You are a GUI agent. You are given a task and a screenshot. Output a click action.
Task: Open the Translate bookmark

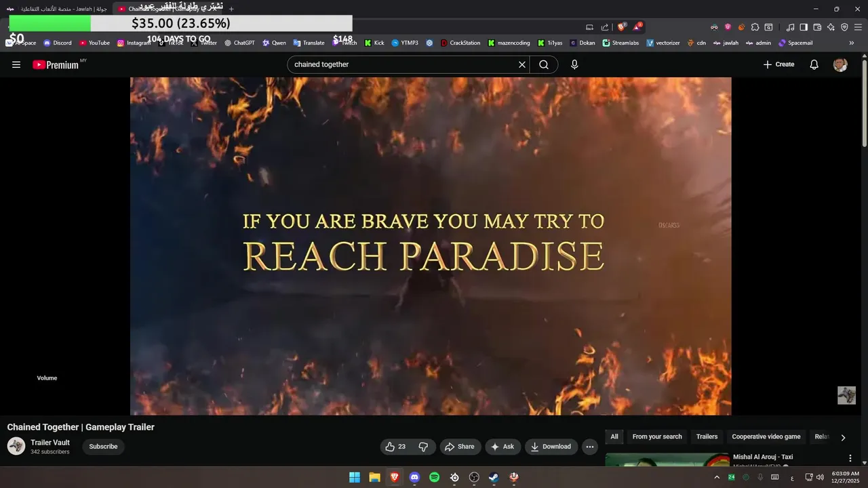[309, 43]
